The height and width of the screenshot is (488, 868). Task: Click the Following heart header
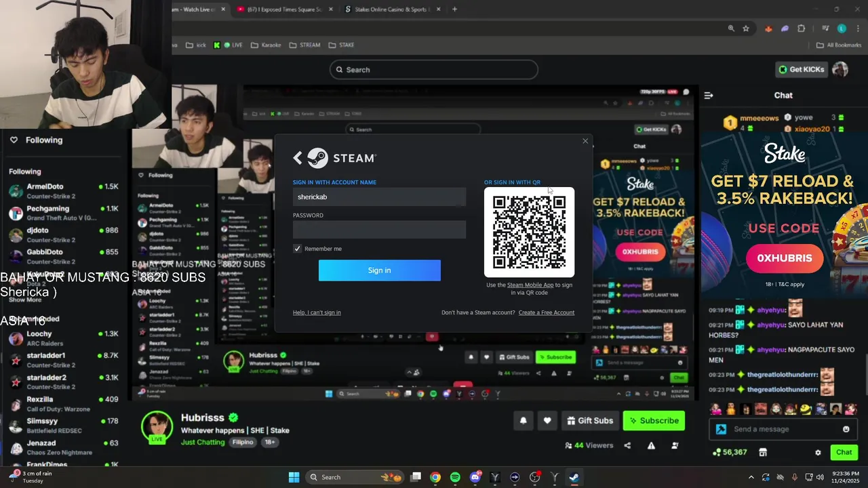click(x=36, y=140)
